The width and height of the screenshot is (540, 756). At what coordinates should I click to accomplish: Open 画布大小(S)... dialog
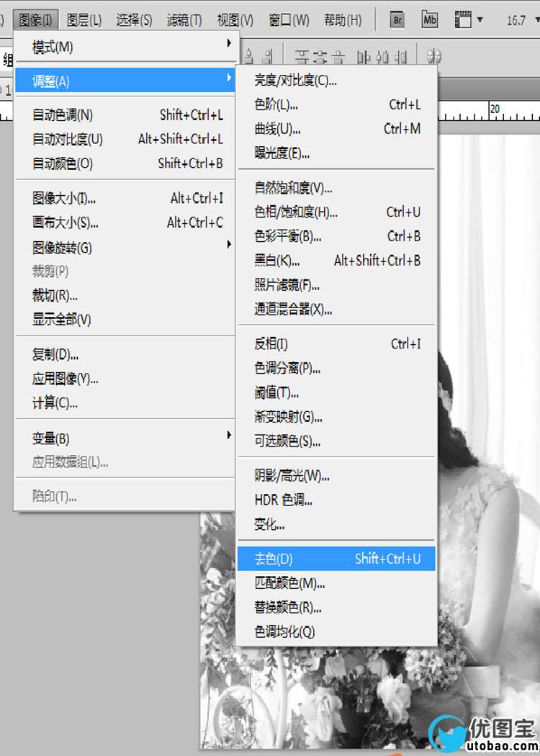pyautogui.click(x=126, y=222)
